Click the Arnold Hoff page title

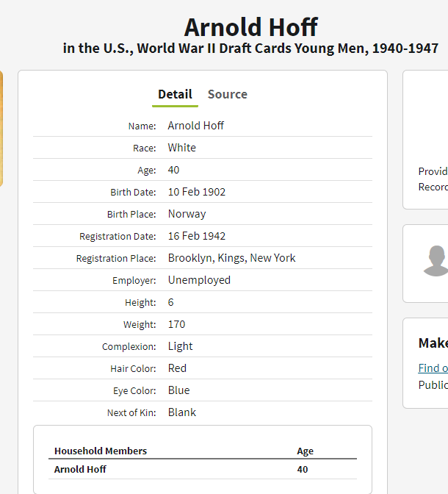click(251, 27)
